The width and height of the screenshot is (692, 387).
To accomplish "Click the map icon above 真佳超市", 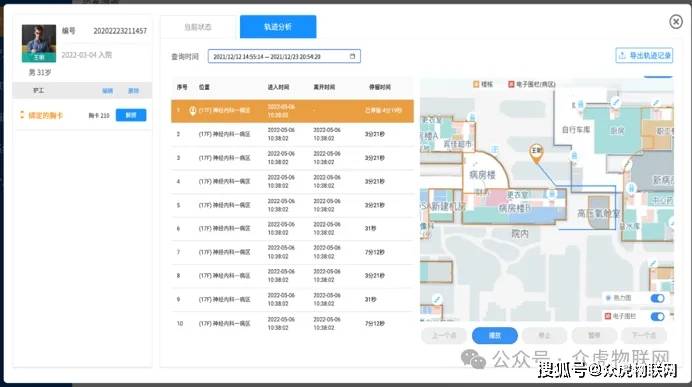I will 472,117.
